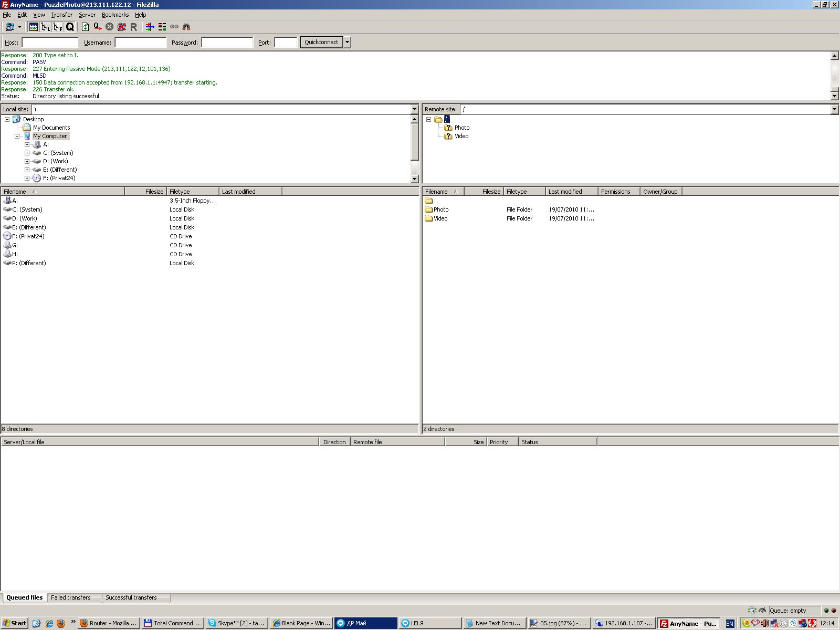Launch Internet Explorer from quick launch
840x630 pixels.
click(x=49, y=623)
